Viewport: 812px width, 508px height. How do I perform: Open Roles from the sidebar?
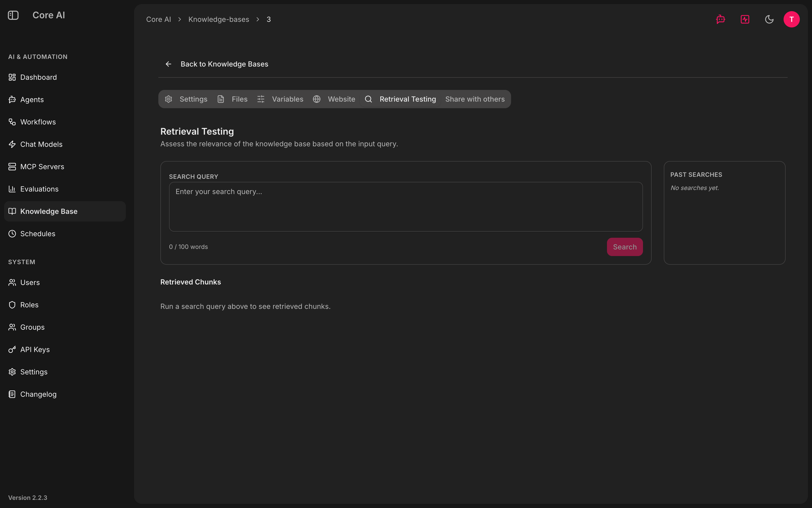(x=65, y=305)
